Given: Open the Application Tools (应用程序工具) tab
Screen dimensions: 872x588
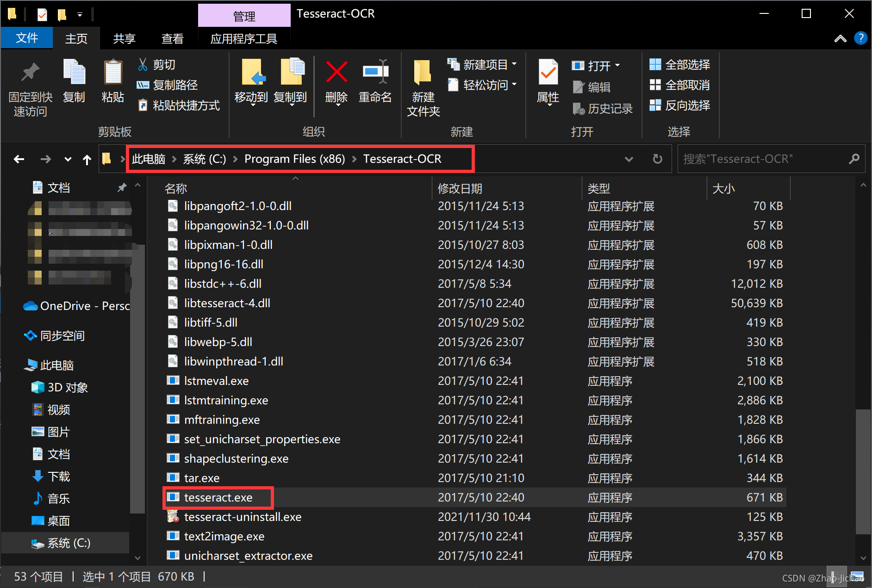Looking at the screenshot, I should coord(244,38).
